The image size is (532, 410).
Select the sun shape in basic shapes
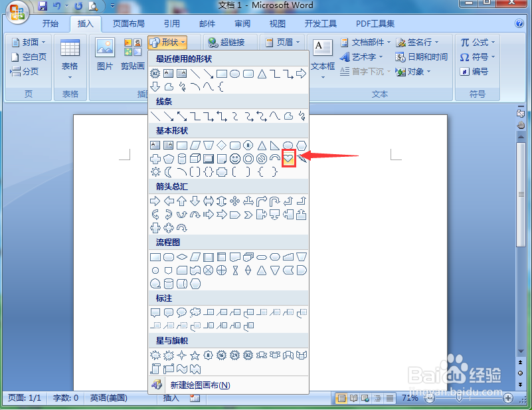(x=155, y=172)
